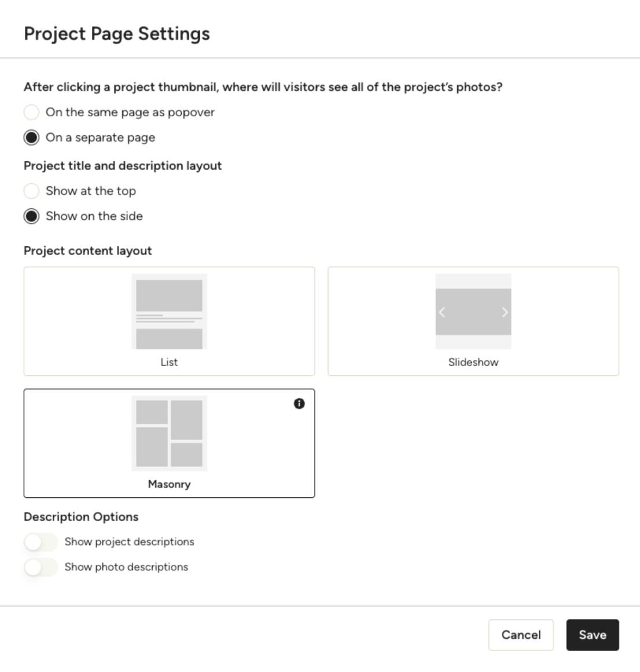Screen dimensions: 640x672
Task: Click the Save button
Action: pyautogui.click(x=592, y=635)
